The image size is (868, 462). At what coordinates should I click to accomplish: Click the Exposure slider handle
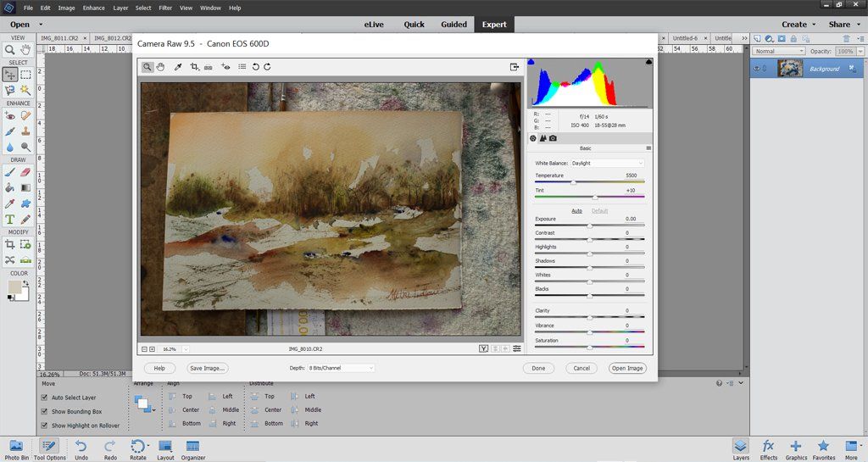coord(590,225)
